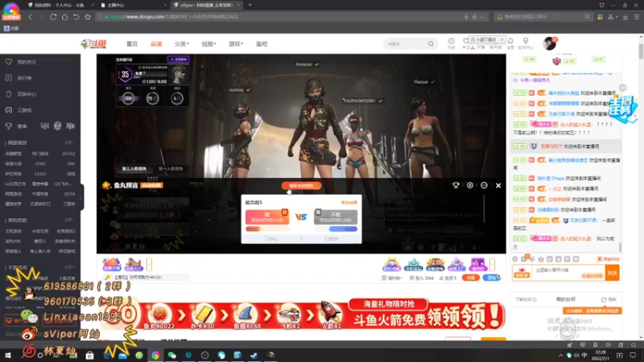Click the orange 充值 recharge button

(x=471, y=278)
